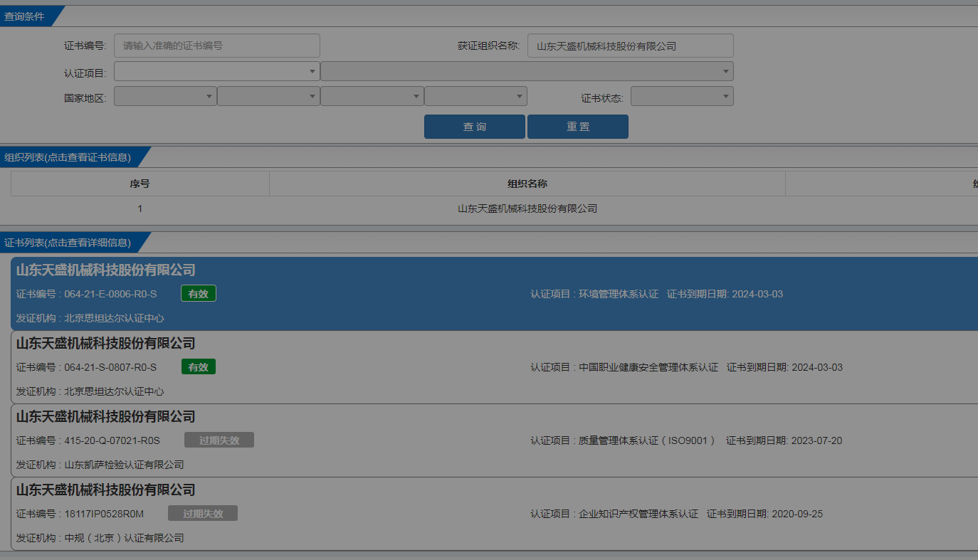Open the first 认证项目 dropdown
This screenshot has height=560, width=978.
[216, 71]
